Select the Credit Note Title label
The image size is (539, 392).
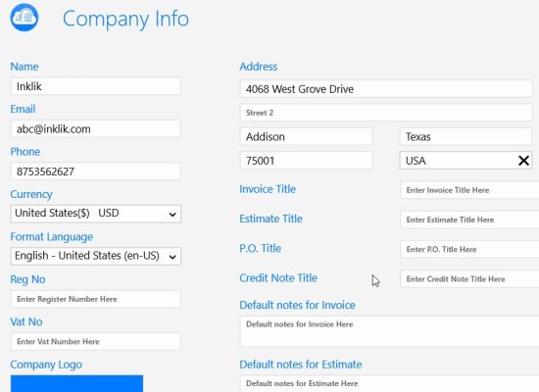(278, 278)
